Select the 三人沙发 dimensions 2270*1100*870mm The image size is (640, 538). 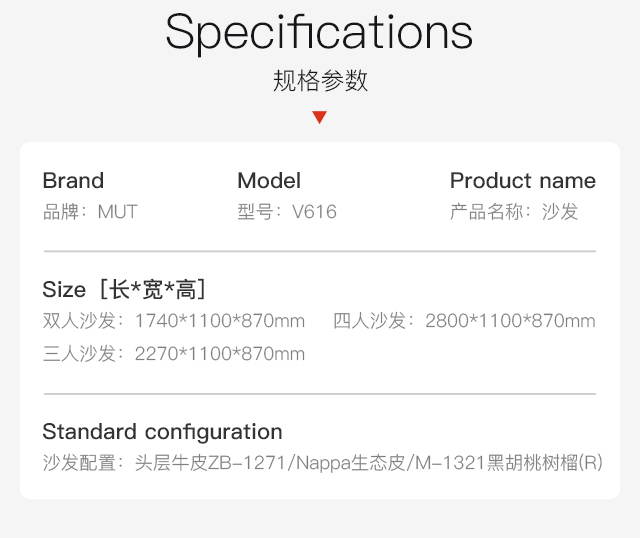220,354
